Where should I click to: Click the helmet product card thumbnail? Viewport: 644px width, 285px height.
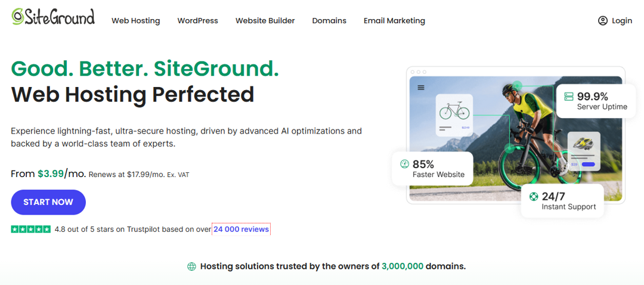click(x=584, y=151)
